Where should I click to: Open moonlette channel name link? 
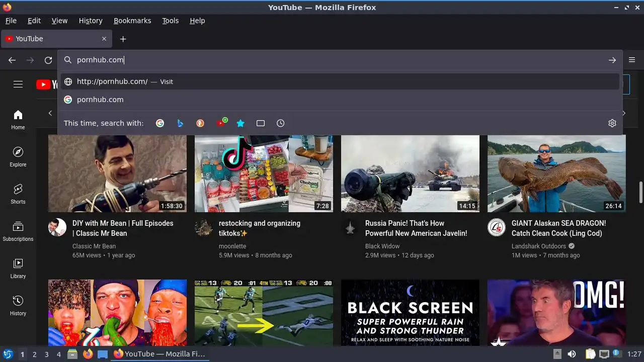232,246
